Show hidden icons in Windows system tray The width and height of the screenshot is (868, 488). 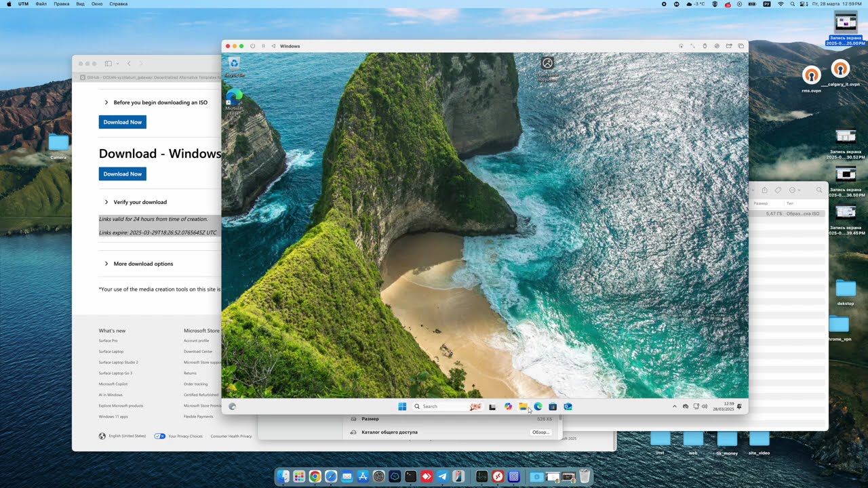pyautogui.click(x=674, y=407)
